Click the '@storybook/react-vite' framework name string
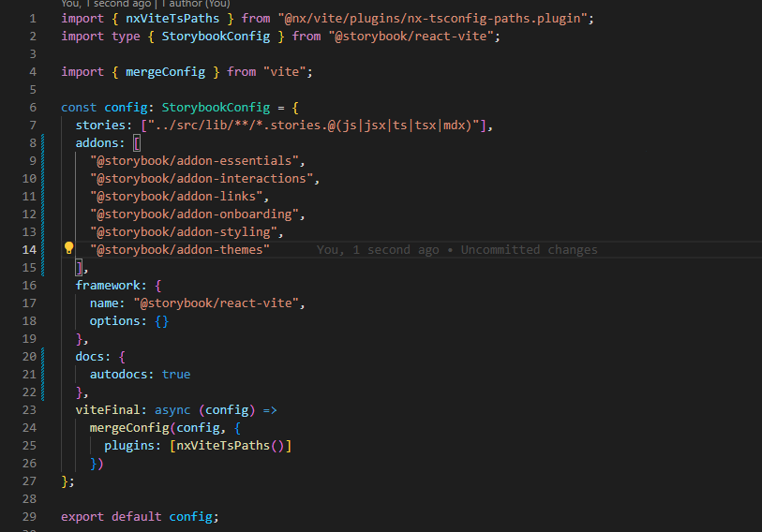The height and width of the screenshot is (532, 762). click(216, 303)
